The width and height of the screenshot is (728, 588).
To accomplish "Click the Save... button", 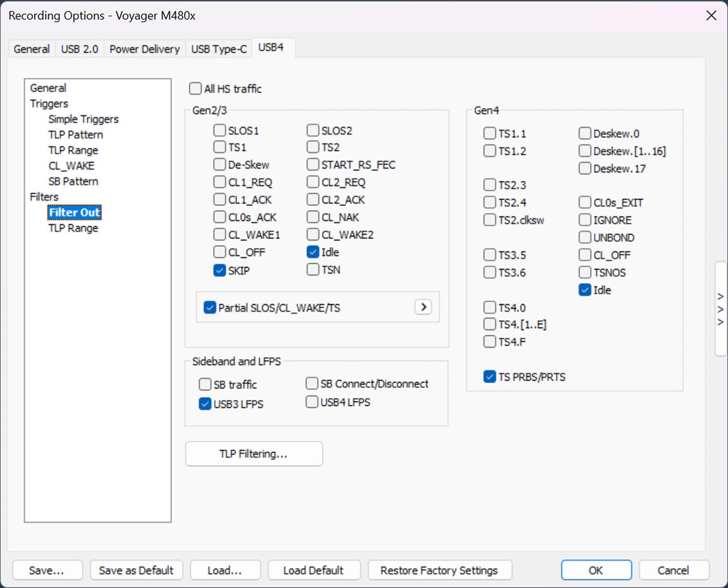I will (x=48, y=570).
